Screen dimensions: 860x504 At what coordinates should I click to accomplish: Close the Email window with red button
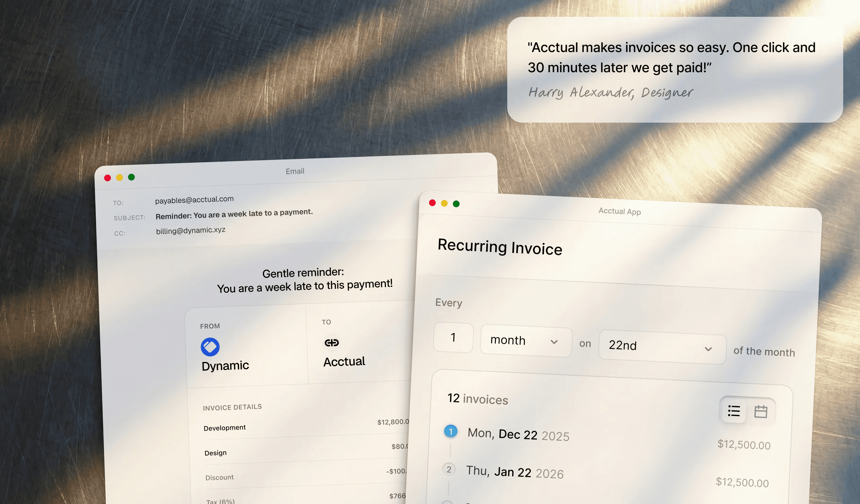point(107,178)
